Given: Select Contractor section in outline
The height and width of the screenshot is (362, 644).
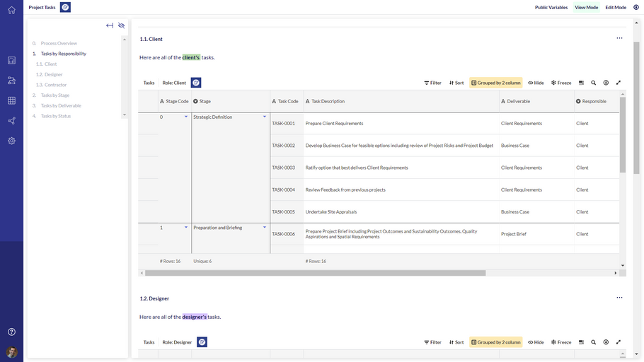Looking at the screenshot, I should [x=55, y=85].
